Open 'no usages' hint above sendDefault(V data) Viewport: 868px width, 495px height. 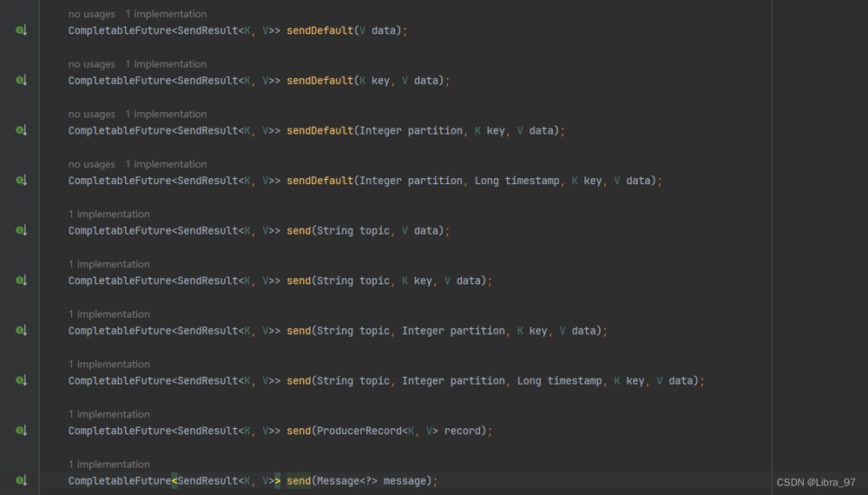[x=92, y=14]
